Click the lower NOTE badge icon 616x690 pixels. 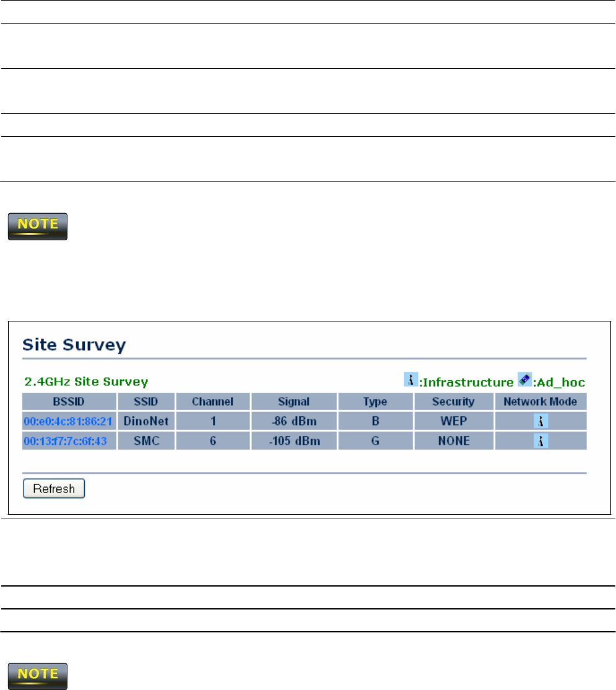[38, 676]
